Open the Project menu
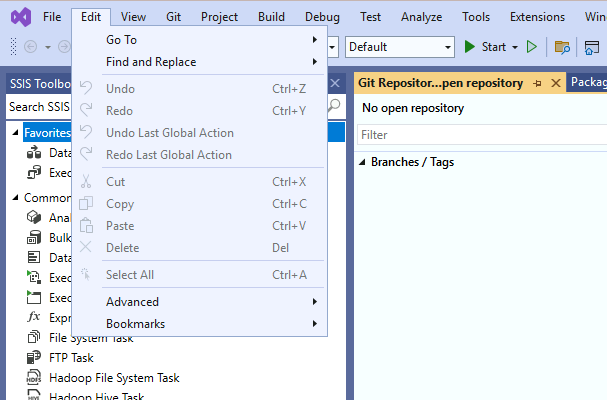 click(219, 17)
